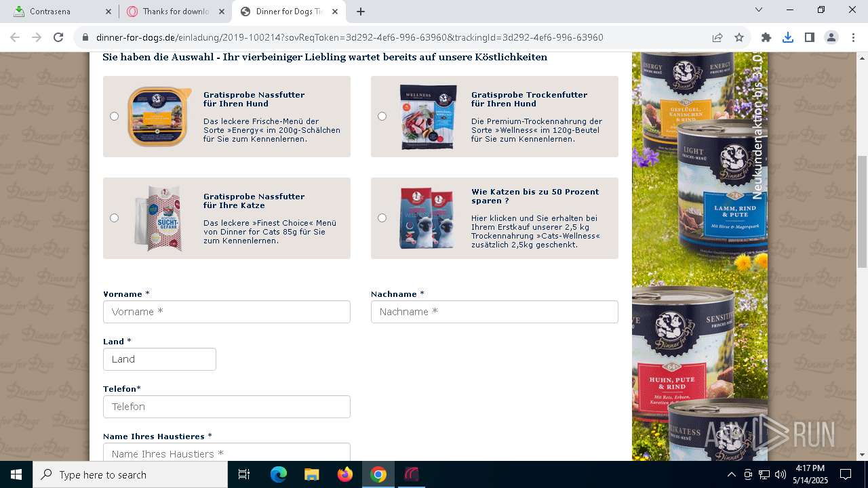The width and height of the screenshot is (868, 488).
Task: Open the network tray icon
Action: pos(764,474)
